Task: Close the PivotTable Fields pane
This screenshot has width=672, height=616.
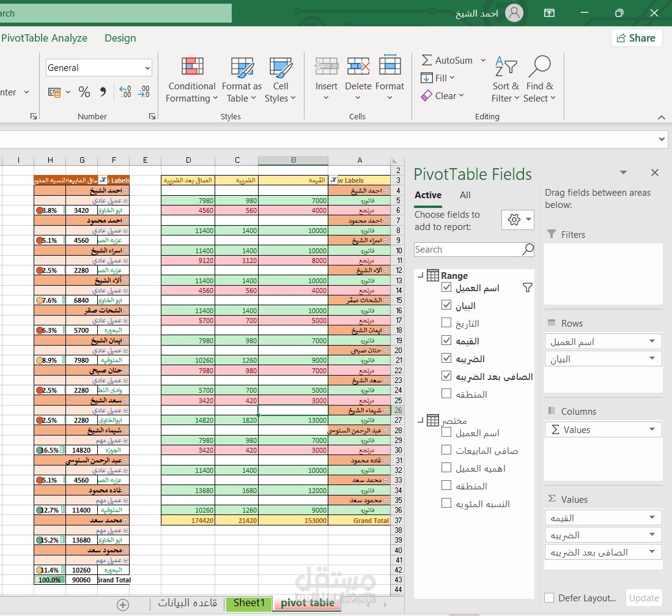Action: click(x=654, y=173)
